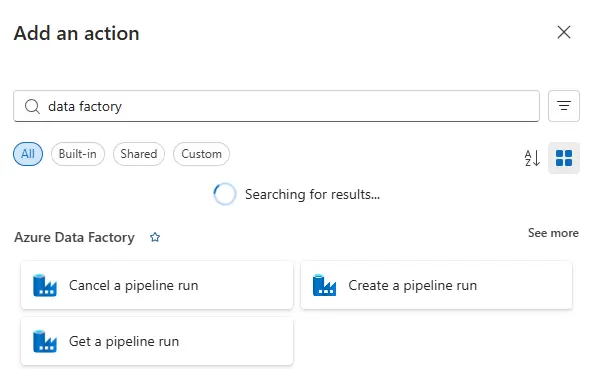Select the Custom filter pill
Image resolution: width=597 pixels, height=369 pixels.
[x=201, y=154]
